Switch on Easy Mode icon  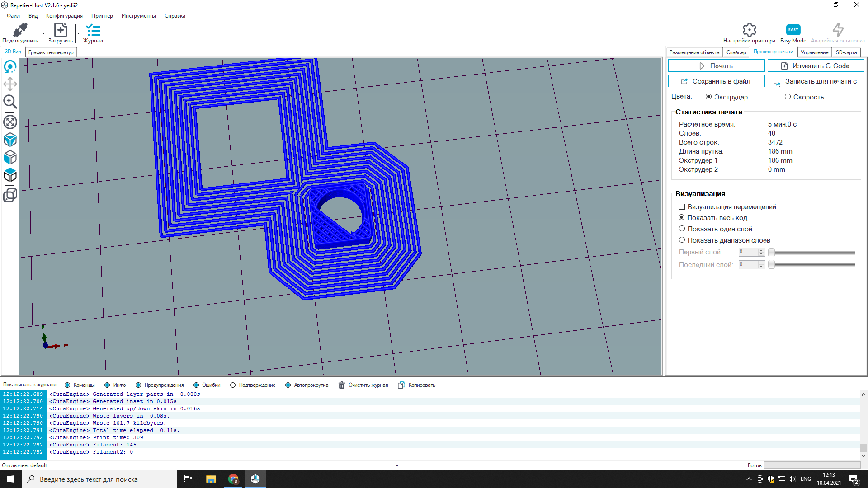pyautogui.click(x=793, y=30)
